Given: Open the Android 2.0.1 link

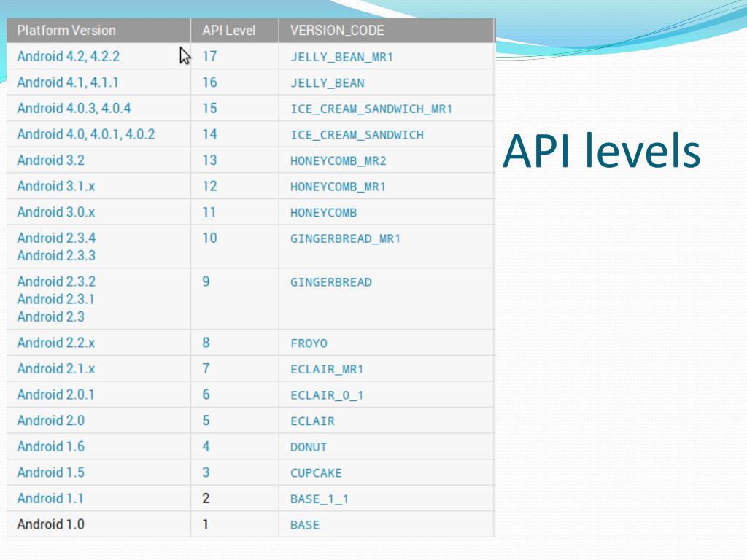Looking at the screenshot, I should point(55,394).
